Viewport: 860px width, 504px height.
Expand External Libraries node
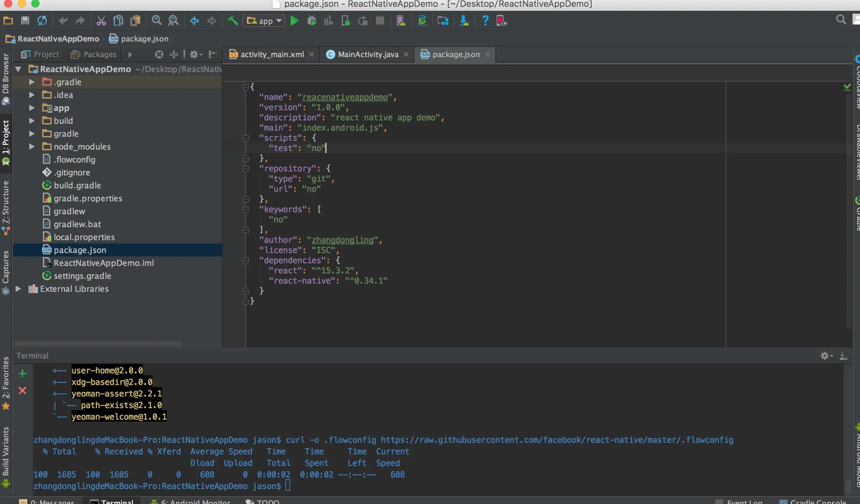(18, 289)
